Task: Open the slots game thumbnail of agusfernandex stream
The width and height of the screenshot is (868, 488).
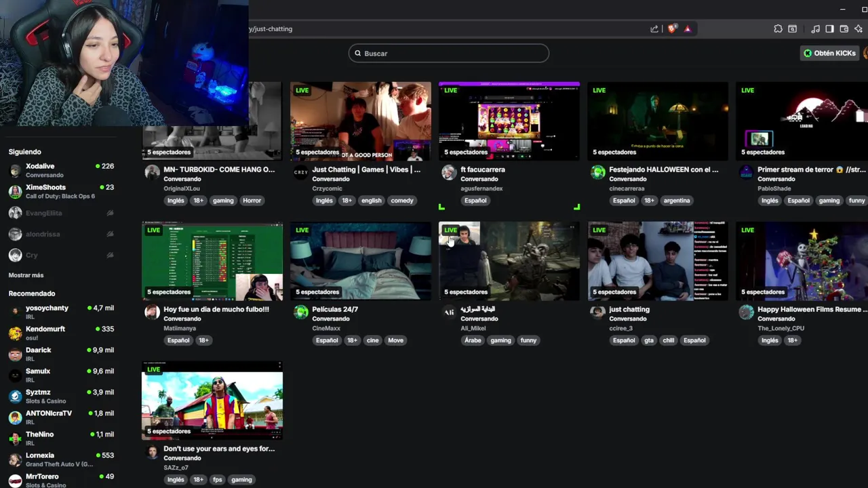Action: click(509, 121)
